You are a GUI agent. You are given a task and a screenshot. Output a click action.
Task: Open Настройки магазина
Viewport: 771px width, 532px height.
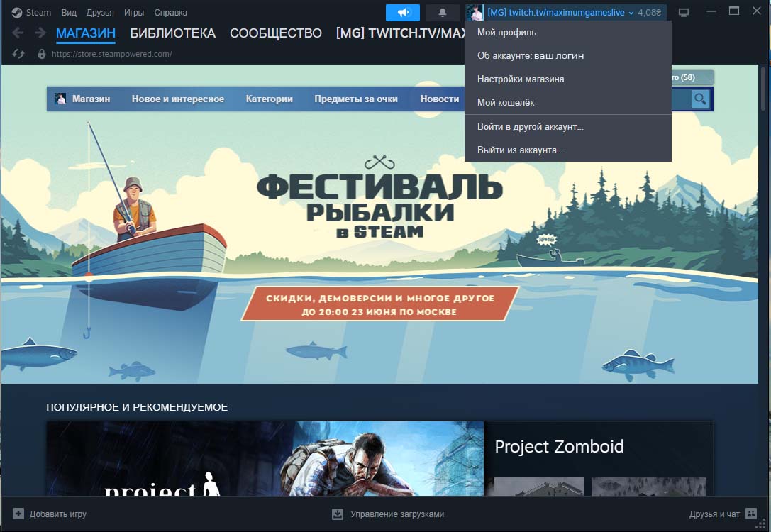pos(568,79)
